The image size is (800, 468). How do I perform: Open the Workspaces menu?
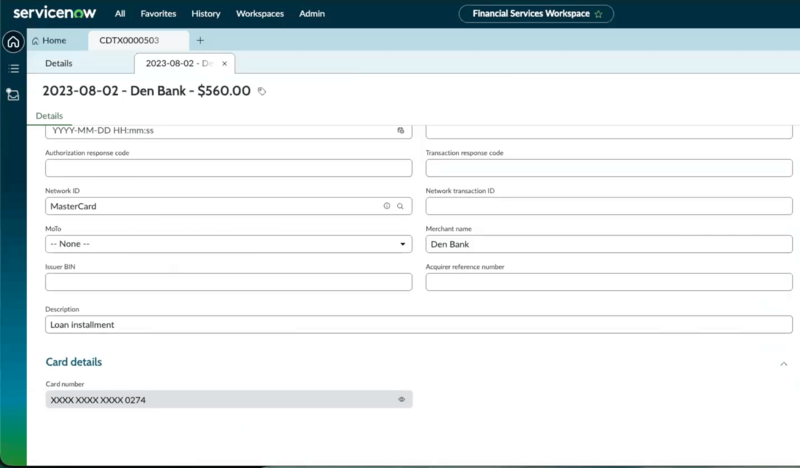(x=260, y=14)
